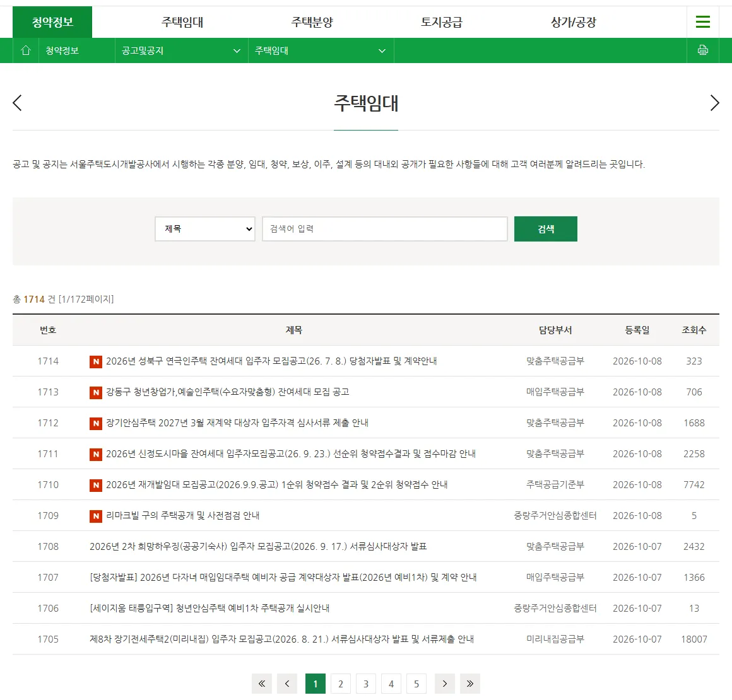Go to page 2

click(341, 684)
